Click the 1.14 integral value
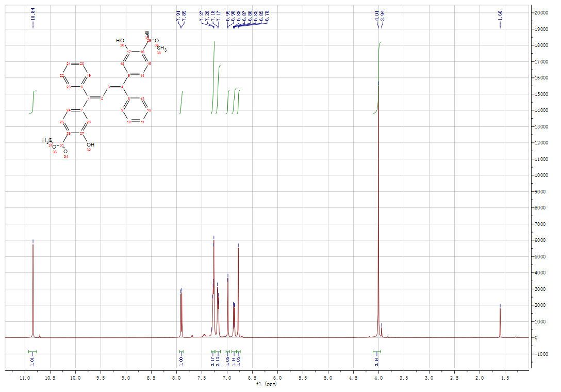This screenshot has height=392, width=561. pyautogui.click(x=234, y=361)
